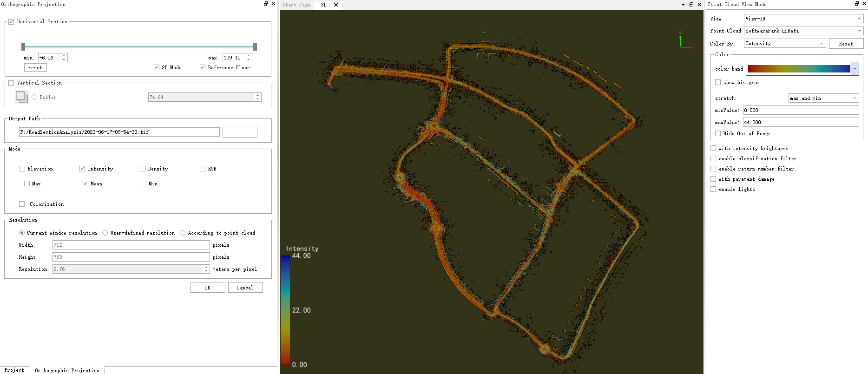Click the XYZ axis gizmo in 3D view

(686, 41)
